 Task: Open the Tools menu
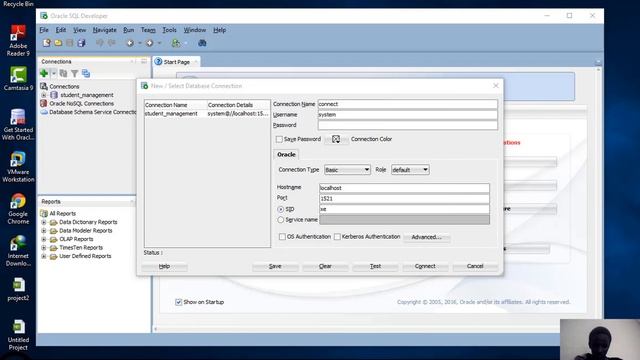(x=169, y=30)
